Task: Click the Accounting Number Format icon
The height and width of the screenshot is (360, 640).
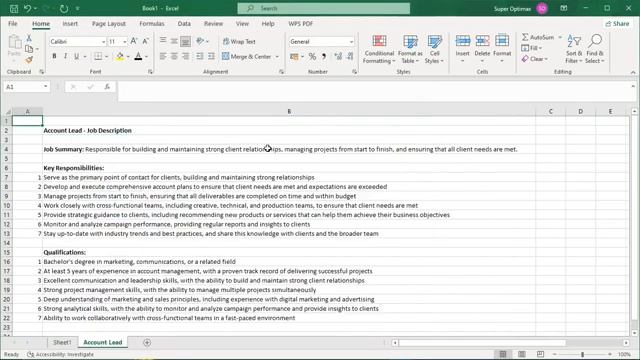Action: click(x=294, y=57)
